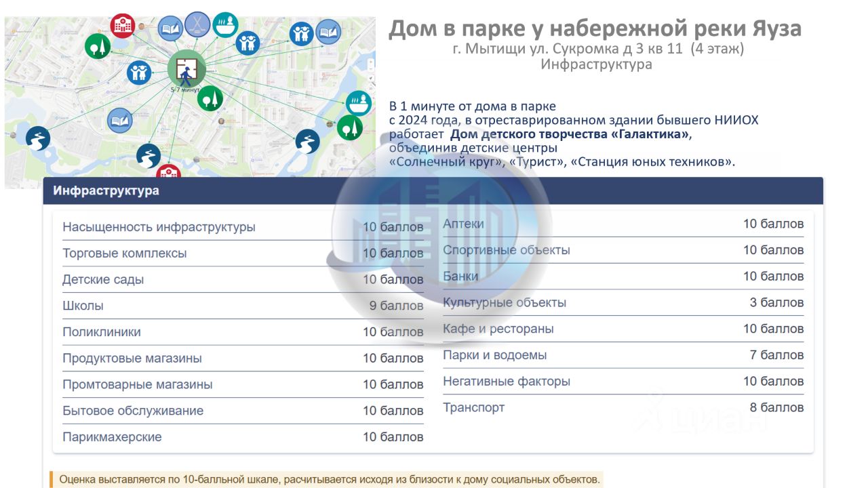Select the '10 баллов' score for Спортивные объекты
The image size is (868, 488).
pyautogui.click(x=774, y=250)
